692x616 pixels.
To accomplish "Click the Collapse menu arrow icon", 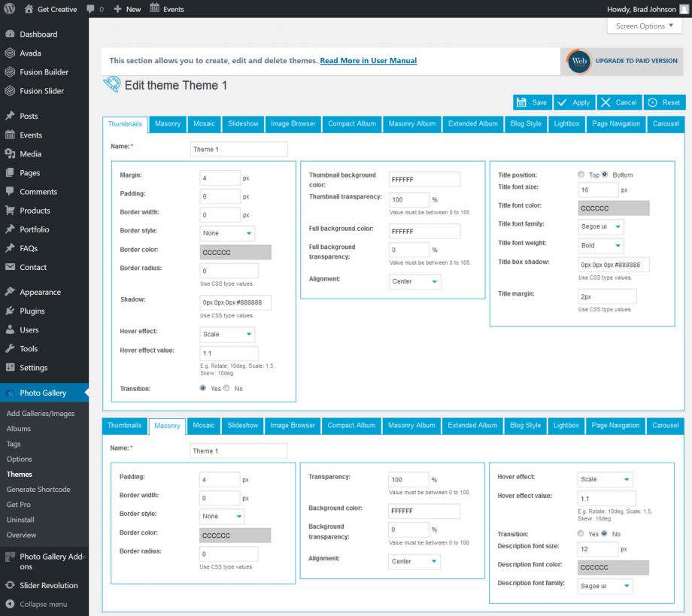I will tap(10, 604).
